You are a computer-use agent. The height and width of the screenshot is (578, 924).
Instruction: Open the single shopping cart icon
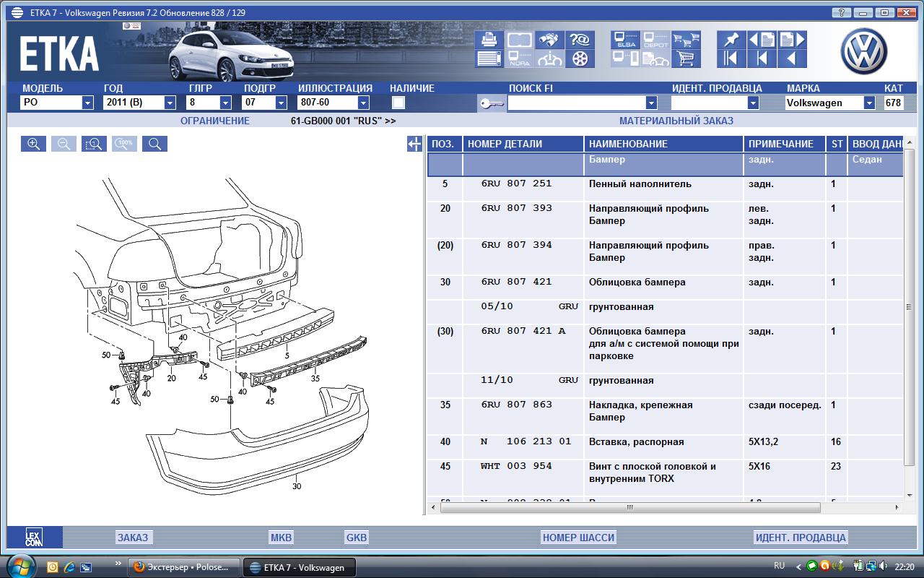point(686,59)
